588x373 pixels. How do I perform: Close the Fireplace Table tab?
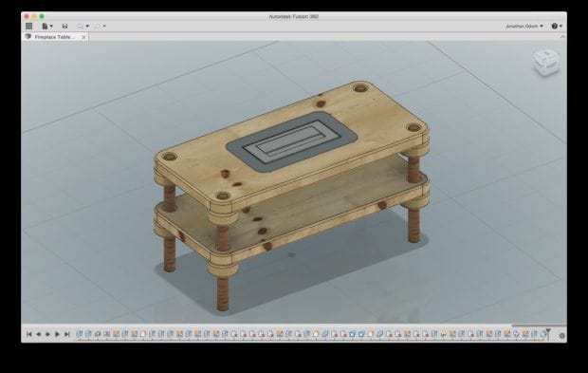pos(83,37)
